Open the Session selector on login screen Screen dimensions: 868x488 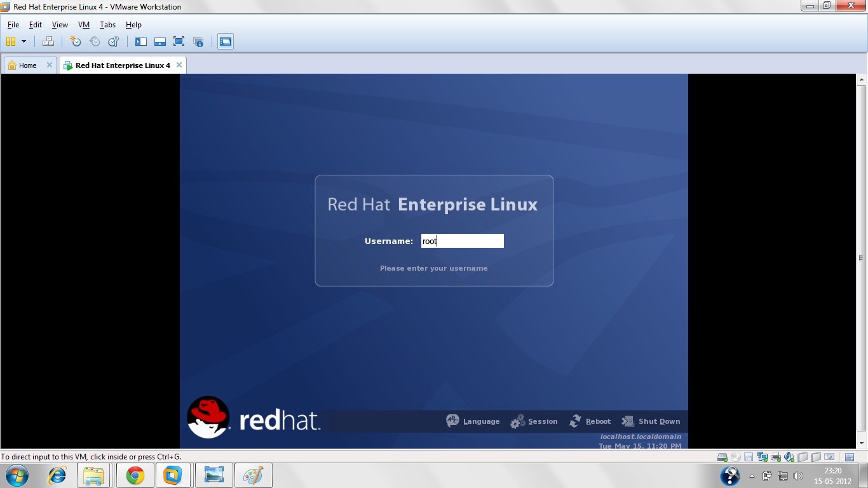coord(534,421)
